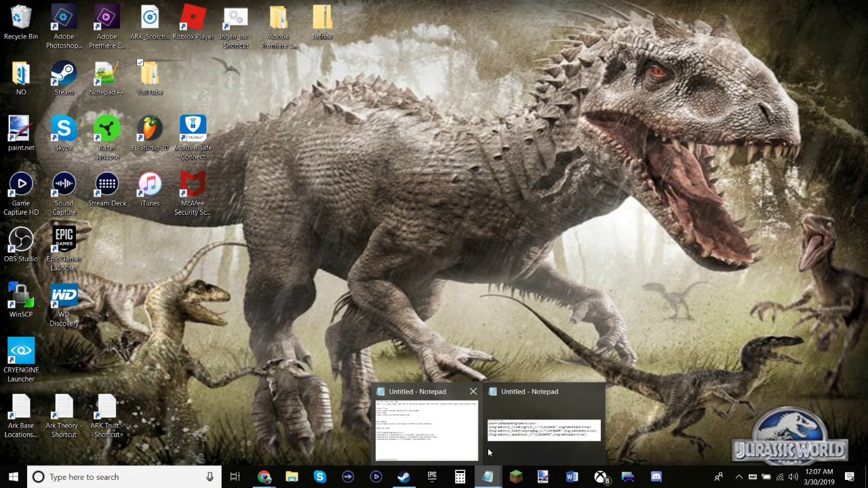Open the People icon in the taskbar
Image resolution: width=868 pixels, height=488 pixels.
click(719, 477)
